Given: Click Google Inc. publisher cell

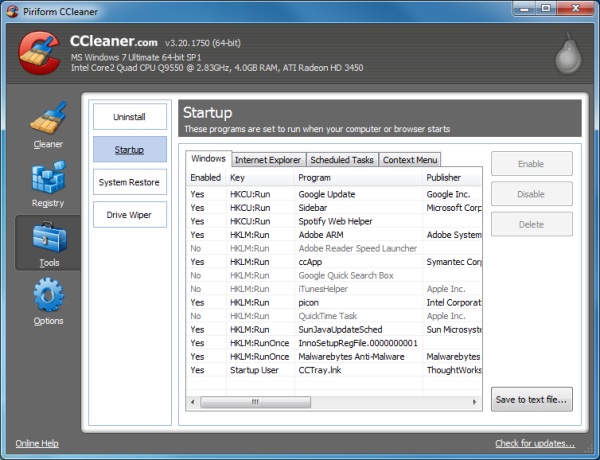Looking at the screenshot, I should click(x=448, y=194).
